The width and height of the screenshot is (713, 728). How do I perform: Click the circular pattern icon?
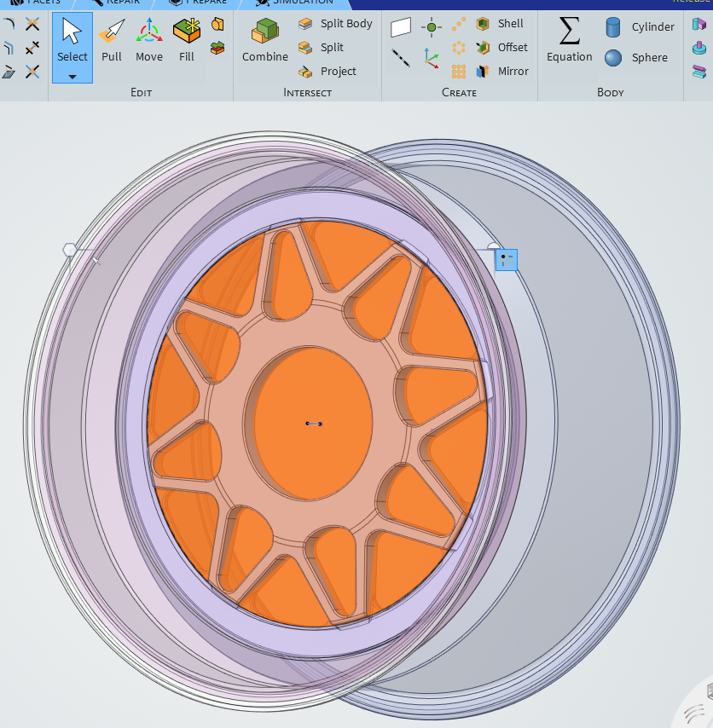point(459,48)
